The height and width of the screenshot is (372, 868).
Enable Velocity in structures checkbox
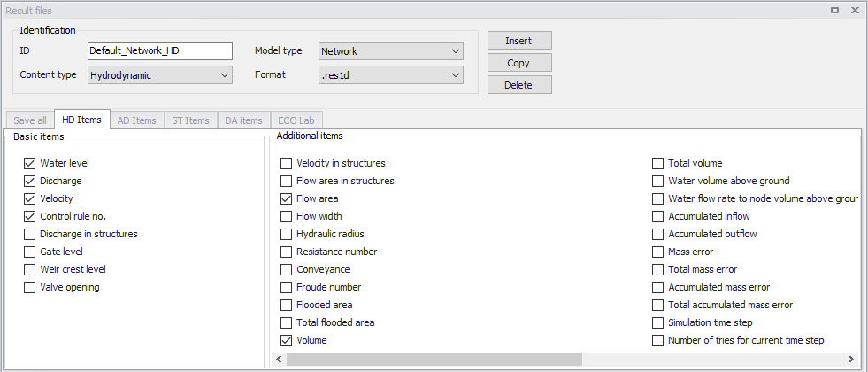pos(286,164)
